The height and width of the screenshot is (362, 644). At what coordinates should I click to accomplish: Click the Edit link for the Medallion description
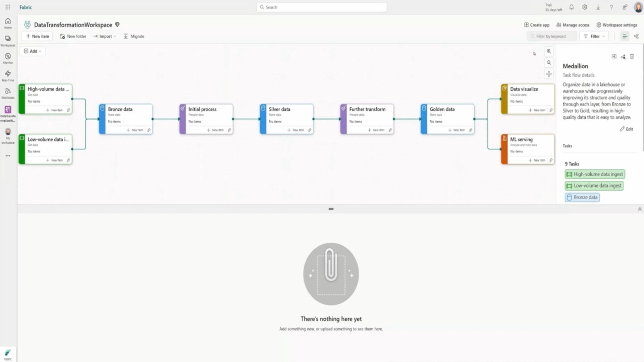tap(626, 129)
